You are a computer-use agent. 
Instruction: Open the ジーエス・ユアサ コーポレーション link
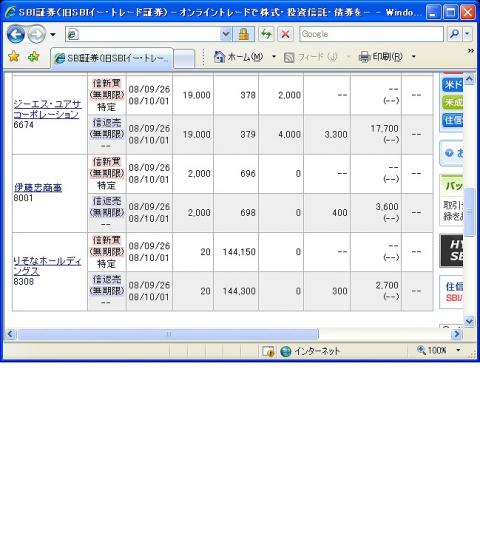(48, 109)
